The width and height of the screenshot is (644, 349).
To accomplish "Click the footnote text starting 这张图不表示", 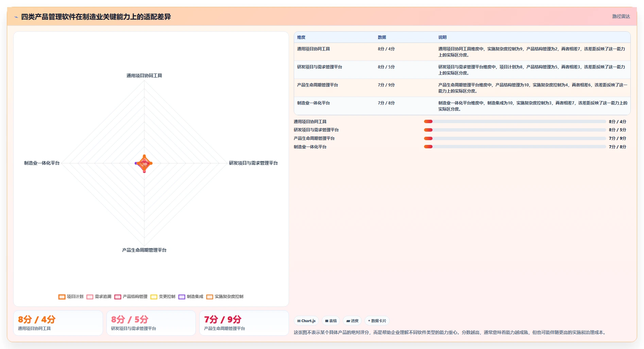I will coord(451,332).
